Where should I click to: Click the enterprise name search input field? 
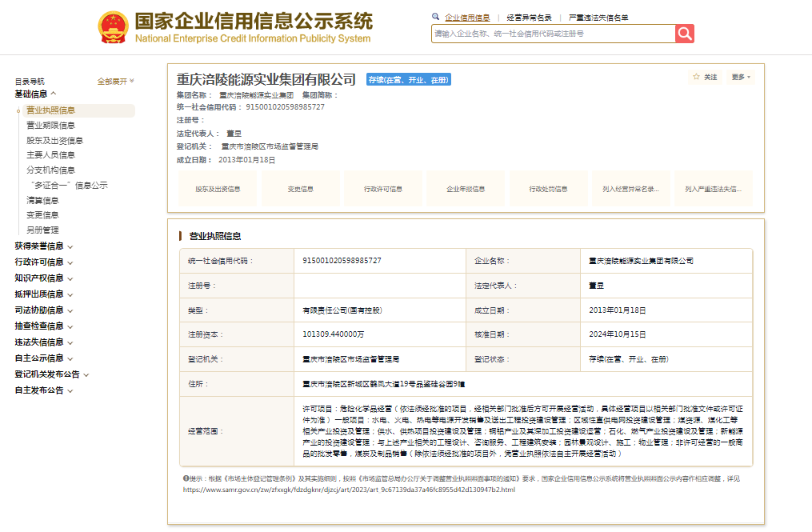(x=552, y=34)
